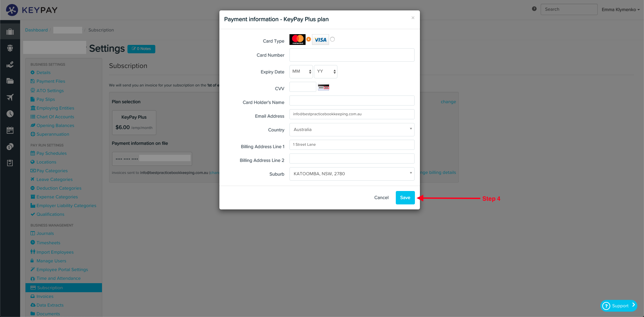Viewport: 644px width, 317px height.
Task: Click the Search box in header
Action: tap(569, 9)
